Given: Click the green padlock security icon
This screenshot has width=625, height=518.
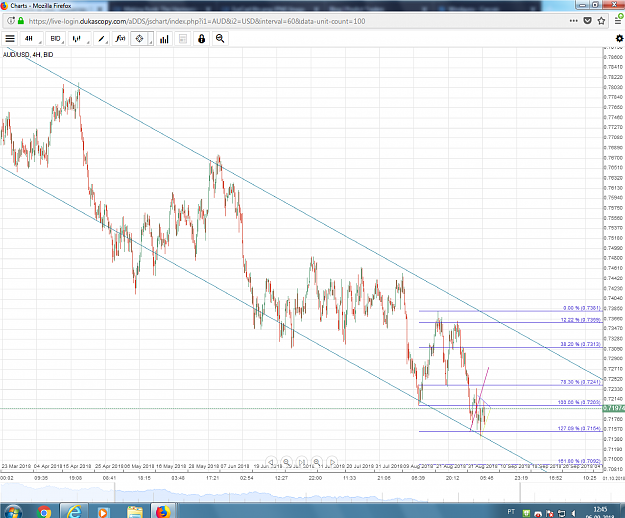Looking at the screenshot, I should (21, 21).
